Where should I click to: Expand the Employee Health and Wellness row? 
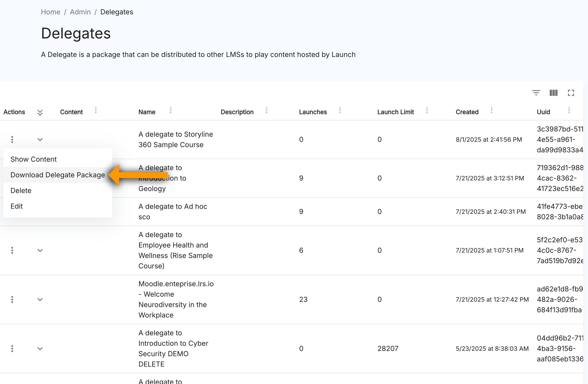(40, 250)
